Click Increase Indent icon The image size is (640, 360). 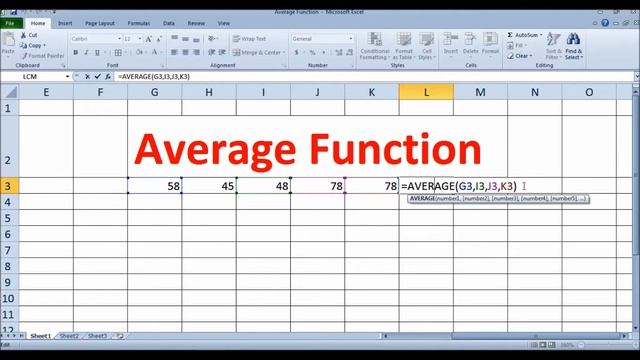222,52
